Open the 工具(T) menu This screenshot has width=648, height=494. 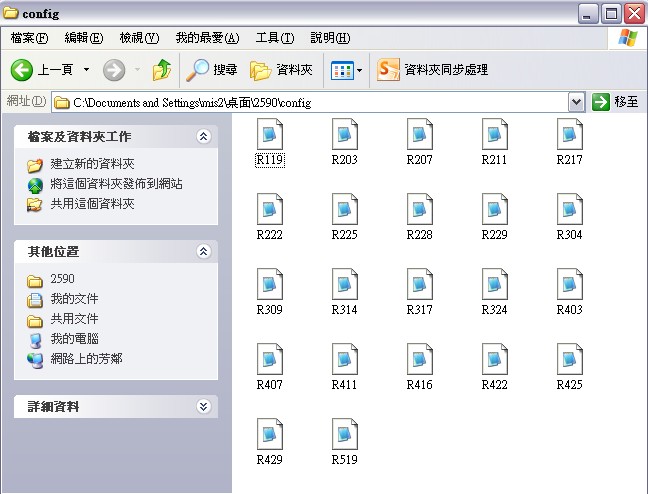click(x=275, y=38)
